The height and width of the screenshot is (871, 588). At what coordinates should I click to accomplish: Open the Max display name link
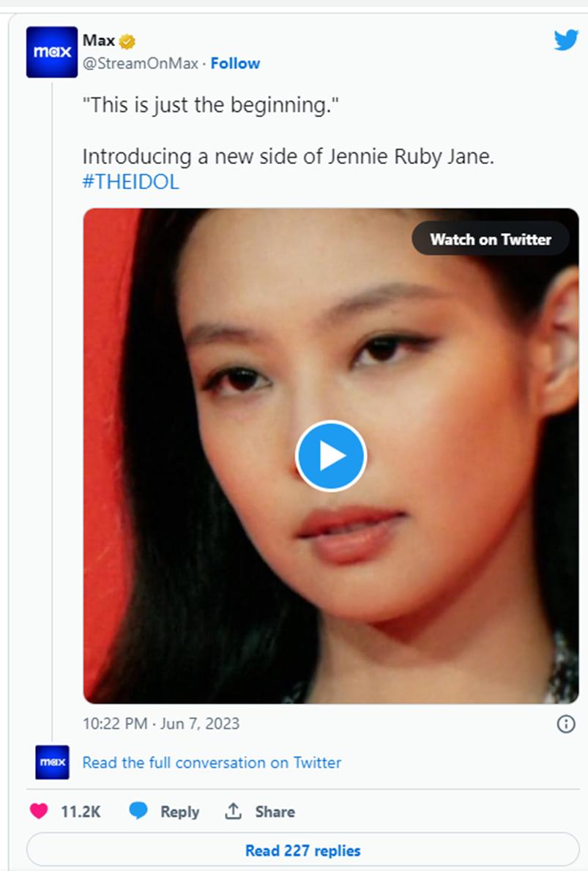[x=99, y=41]
